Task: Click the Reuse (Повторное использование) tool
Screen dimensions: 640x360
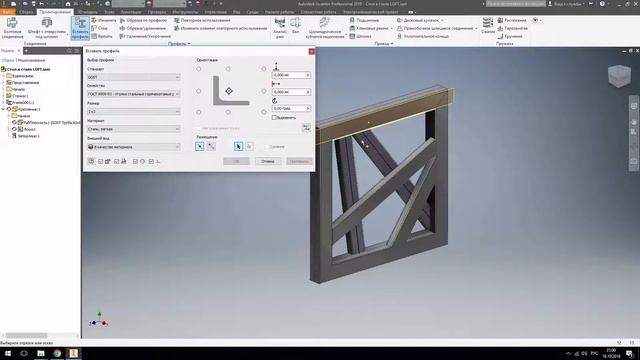Action: [x=202, y=20]
